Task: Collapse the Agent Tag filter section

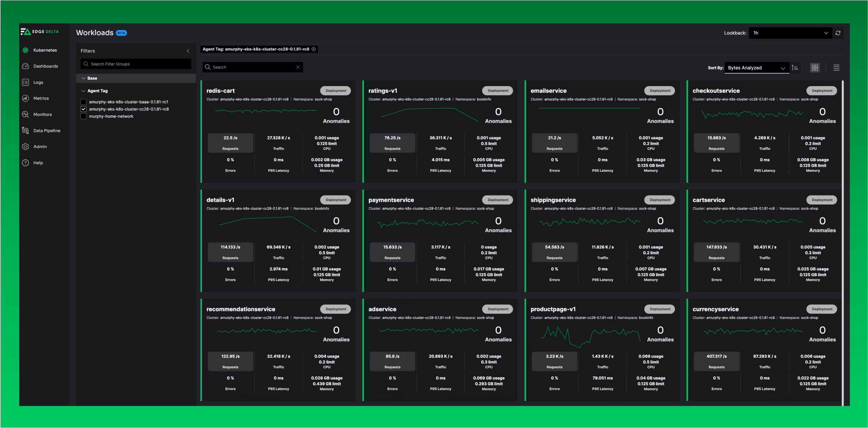Action: (x=83, y=91)
